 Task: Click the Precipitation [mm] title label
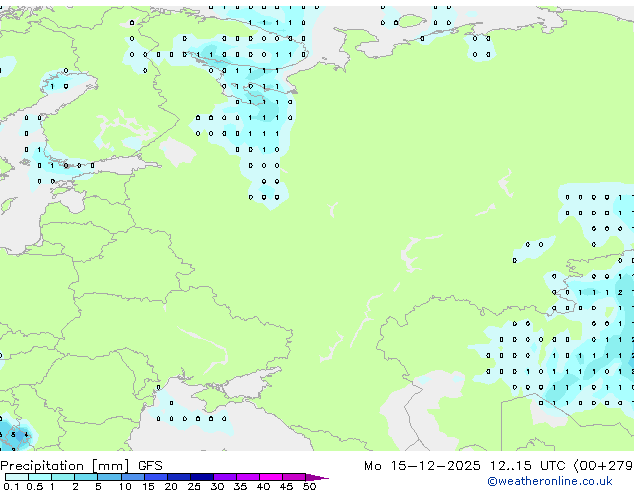[x=66, y=466]
